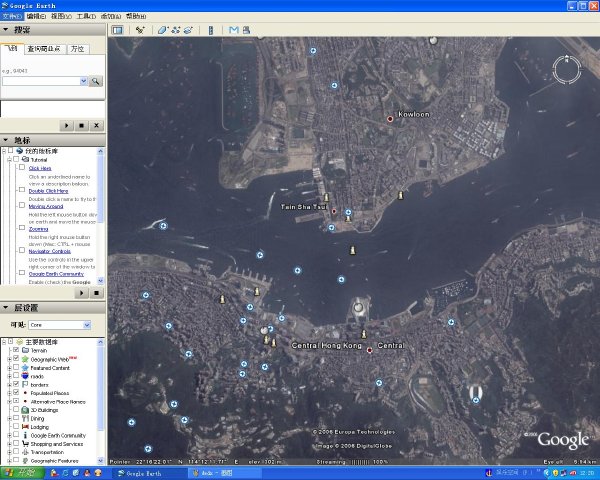600x480 pixels.
Task: Click the Dining fork-and-knife layer icon
Action: 25,418
